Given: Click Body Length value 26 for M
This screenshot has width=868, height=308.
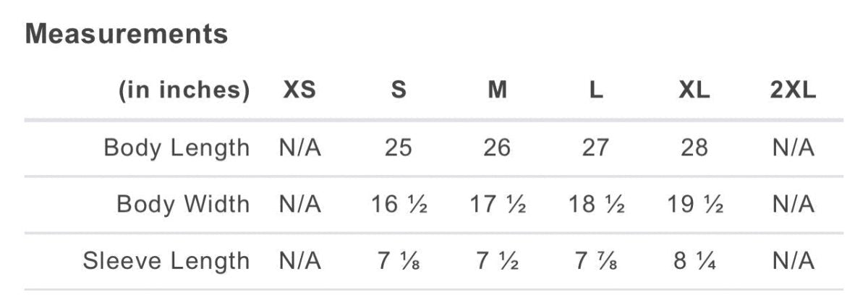Looking at the screenshot, I should 497,147.
